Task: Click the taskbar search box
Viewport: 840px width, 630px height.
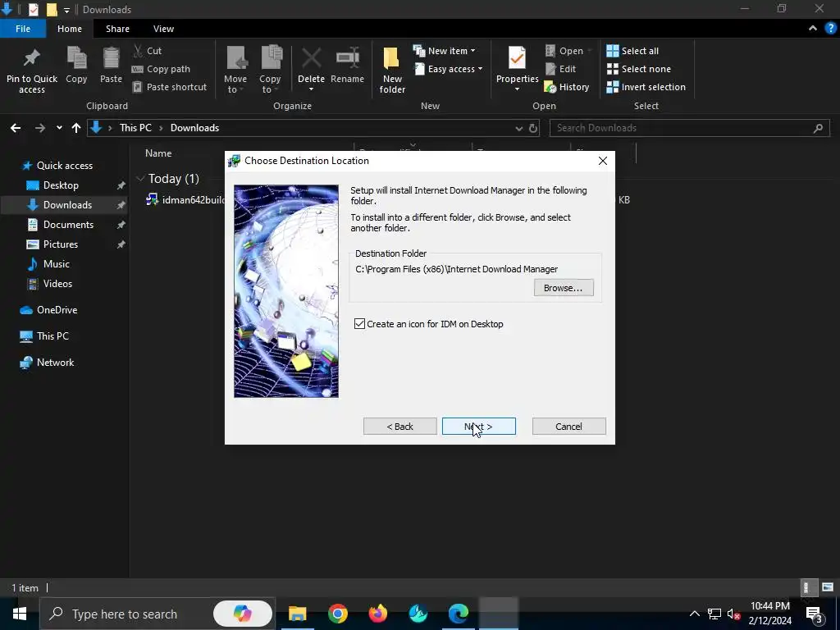Action: point(157,614)
